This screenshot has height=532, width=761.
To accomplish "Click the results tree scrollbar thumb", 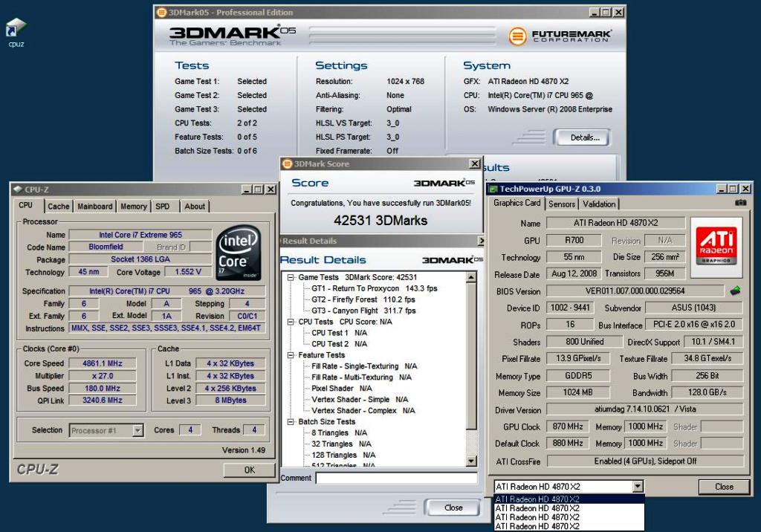I will coord(470,357).
